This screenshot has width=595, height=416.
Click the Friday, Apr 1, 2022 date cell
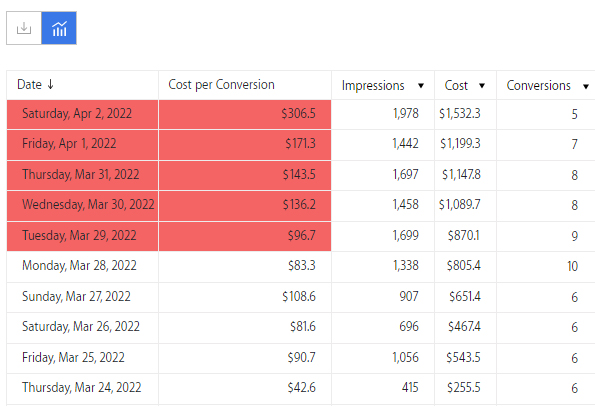82,145
